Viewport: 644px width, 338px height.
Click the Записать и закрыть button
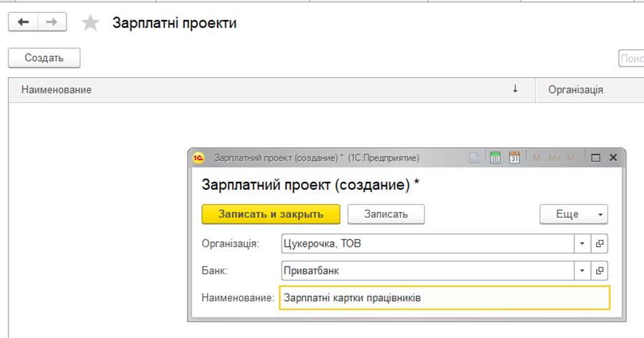point(271,214)
